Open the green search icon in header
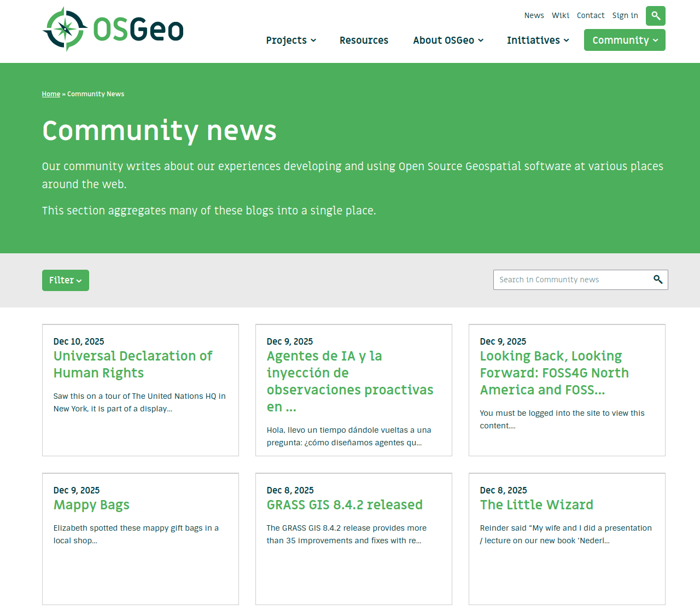This screenshot has height=610, width=700. coord(655,16)
